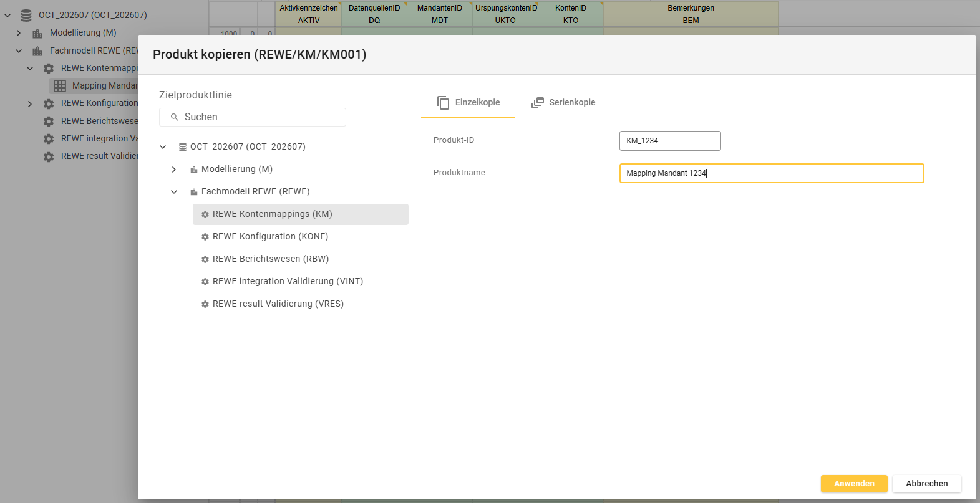Click gear icon of REWE result Validierung in sidebar

click(x=49, y=156)
